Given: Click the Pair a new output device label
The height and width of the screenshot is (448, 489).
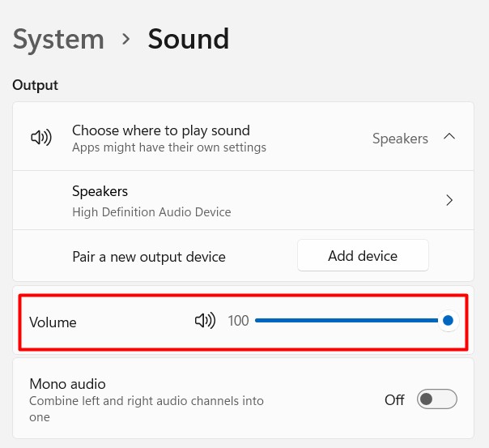Looking at the screenshot, I should 149,257.
